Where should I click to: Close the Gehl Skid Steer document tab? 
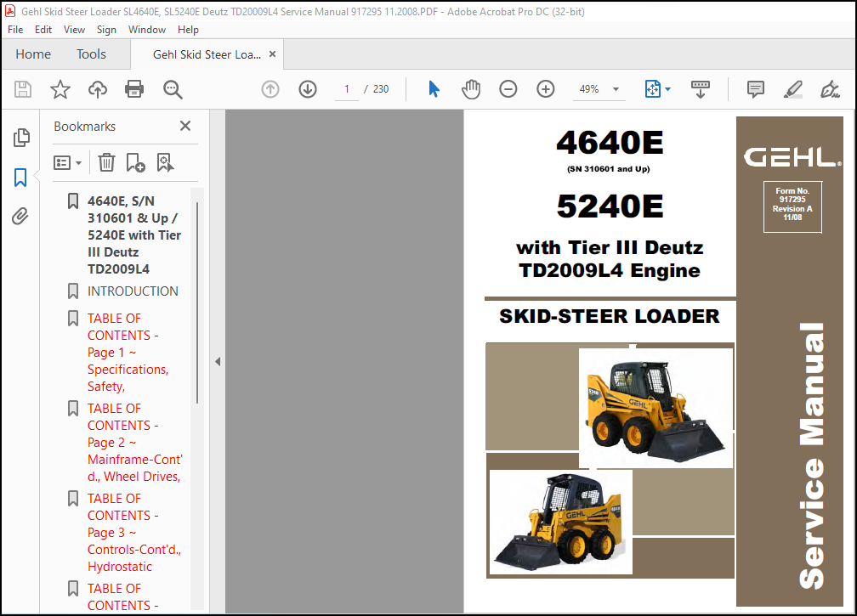tap(272, 54)
